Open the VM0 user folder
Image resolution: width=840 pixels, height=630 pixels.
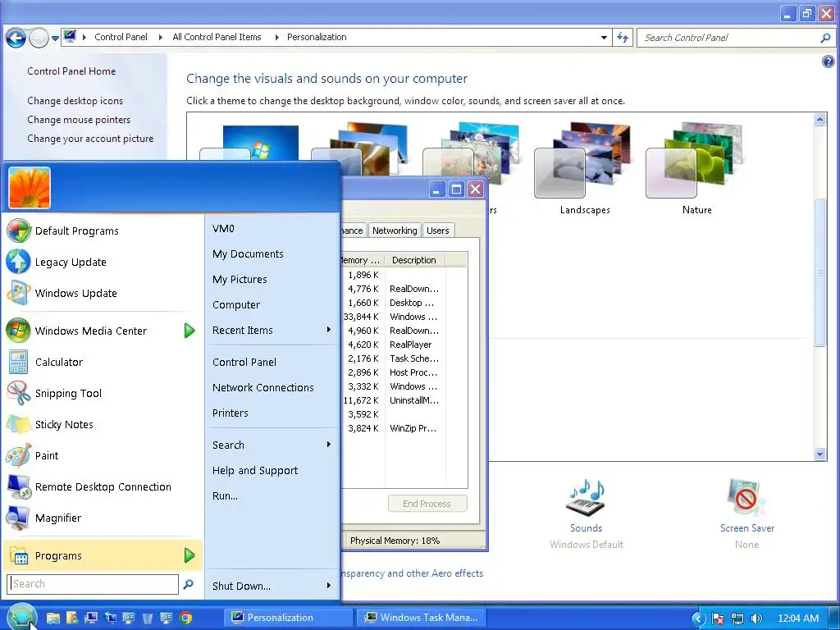(x=272, y=229)
